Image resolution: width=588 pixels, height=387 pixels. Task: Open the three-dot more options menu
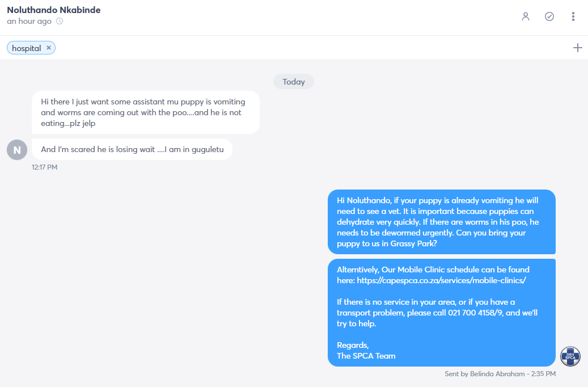573,16
